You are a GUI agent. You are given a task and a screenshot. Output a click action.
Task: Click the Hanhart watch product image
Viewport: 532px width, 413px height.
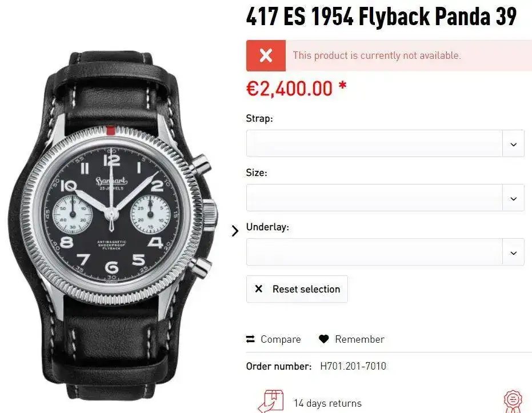coord(113,226)
